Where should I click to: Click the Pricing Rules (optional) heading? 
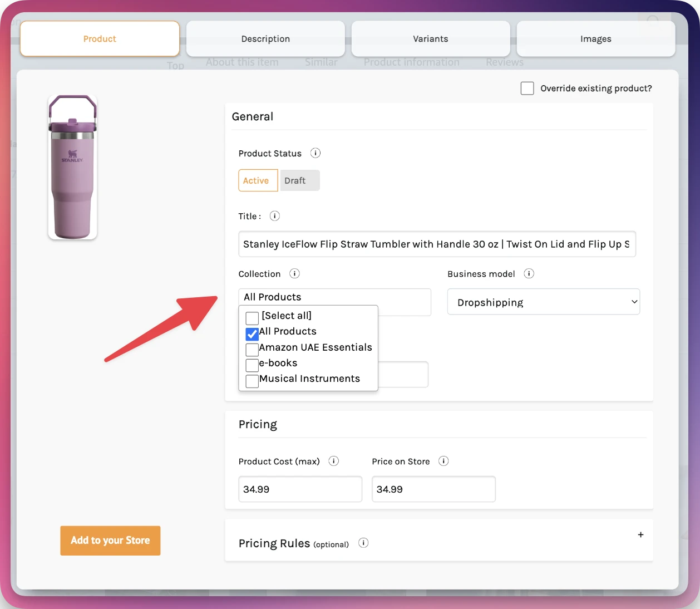[x=294, y=543]
